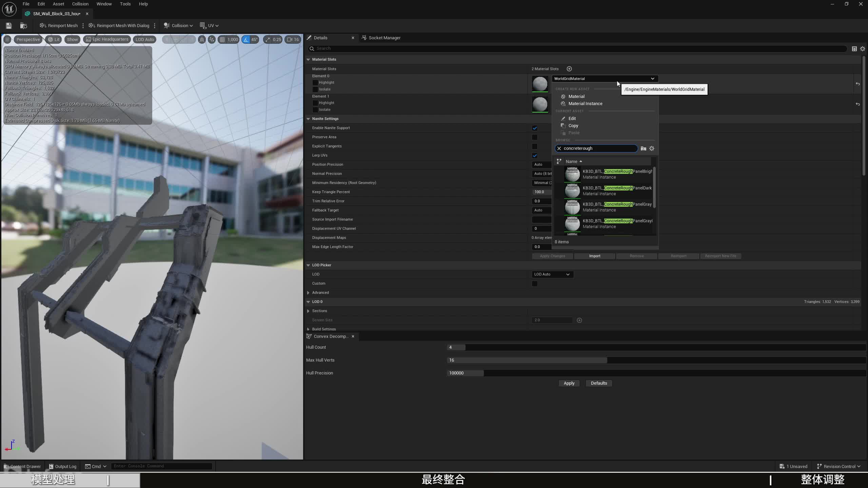The height and width of the screenshot is (488, 868).
Task: Open Details panel settings gear
Action: coord(863,49)
